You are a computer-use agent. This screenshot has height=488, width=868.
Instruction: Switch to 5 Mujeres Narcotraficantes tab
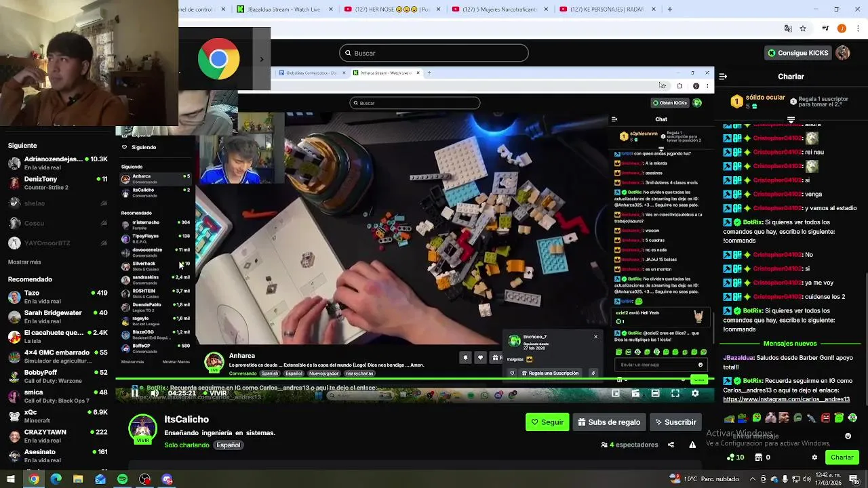point(498,9)
